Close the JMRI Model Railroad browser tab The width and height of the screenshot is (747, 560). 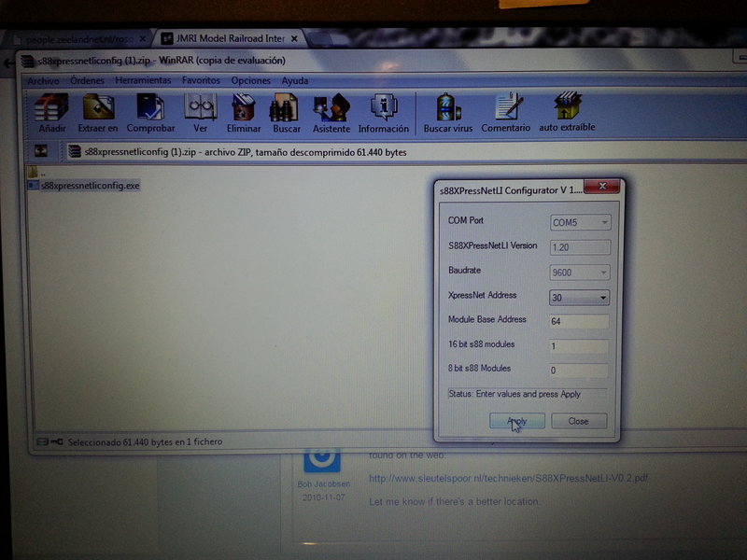[x=294, y=38]
